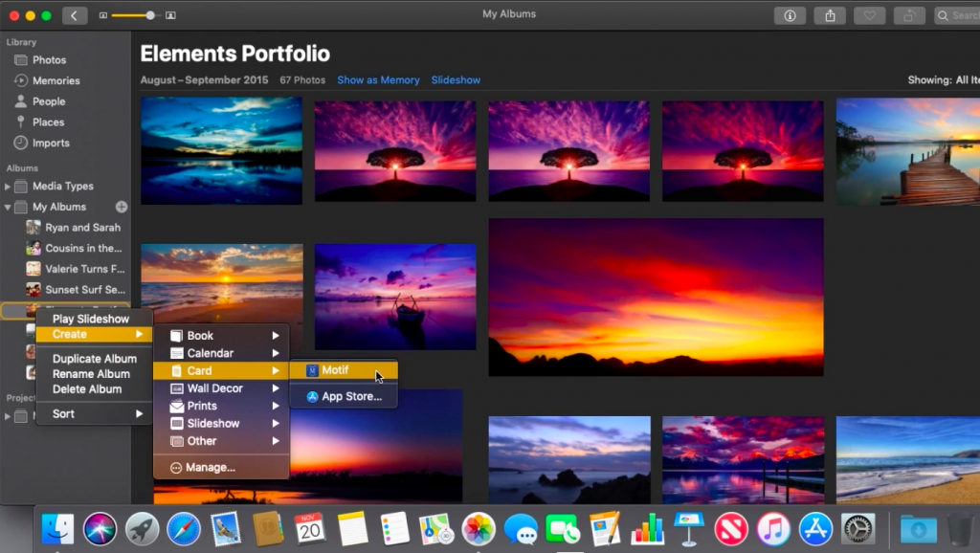Open the Other submenu
The height and width of the screenshot is (553, 980).
[x=221, y=440]
